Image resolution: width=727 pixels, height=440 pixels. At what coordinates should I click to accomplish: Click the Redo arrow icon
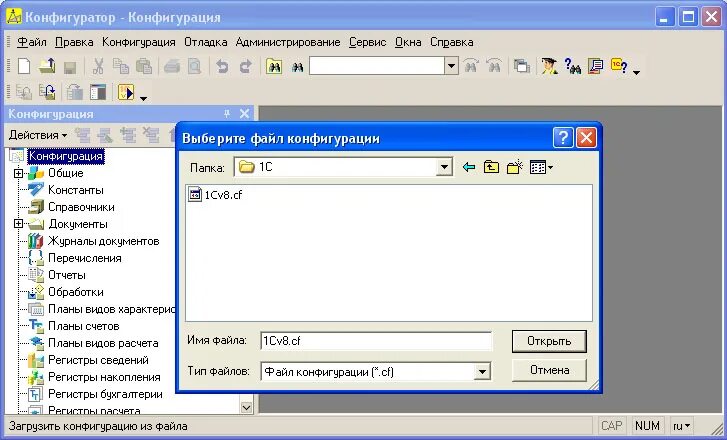pos(245,67)
